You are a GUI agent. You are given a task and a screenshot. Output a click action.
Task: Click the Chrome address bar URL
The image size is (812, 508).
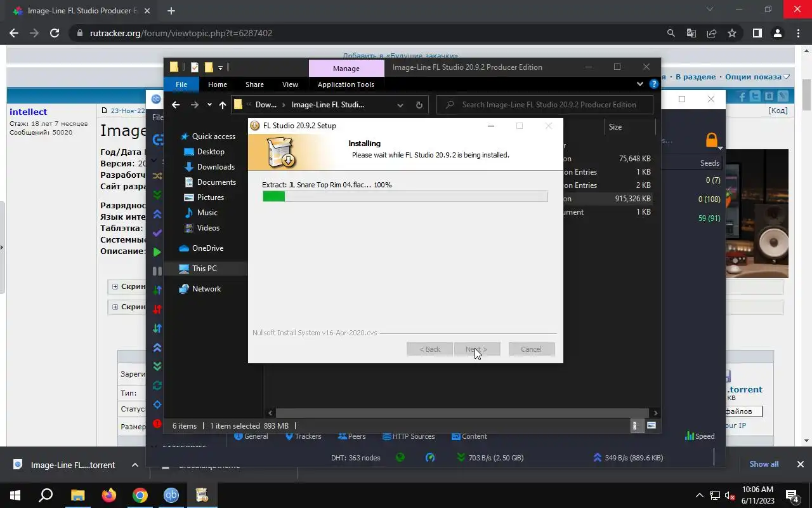[x=181, y=33]
